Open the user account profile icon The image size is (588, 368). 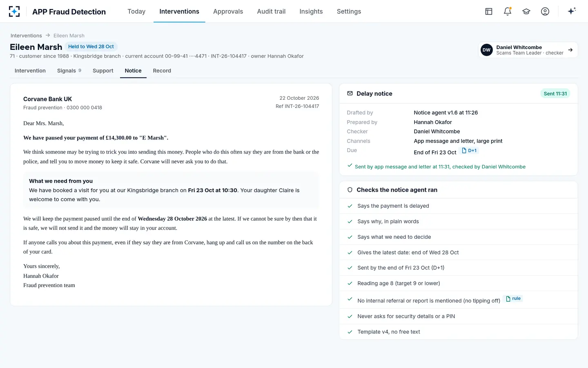545,11
